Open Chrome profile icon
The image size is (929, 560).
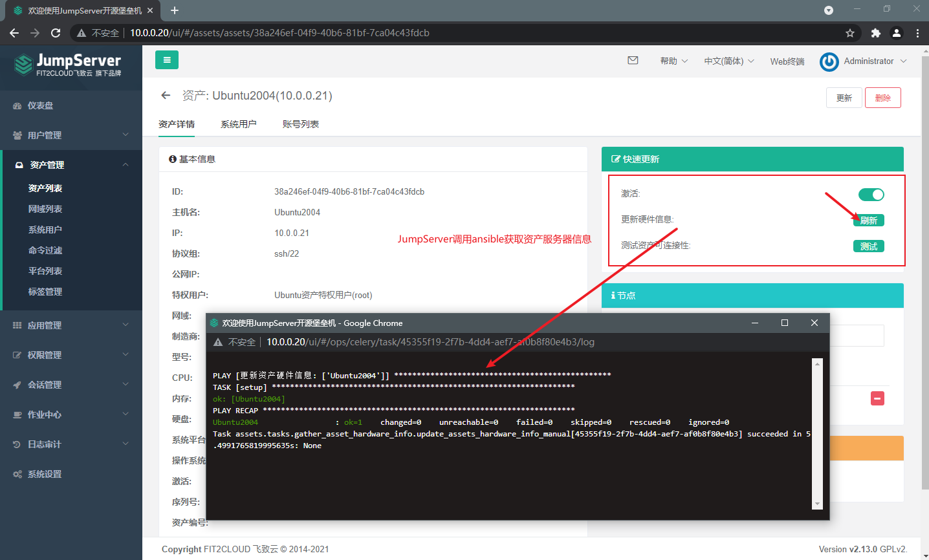(897, 33)
